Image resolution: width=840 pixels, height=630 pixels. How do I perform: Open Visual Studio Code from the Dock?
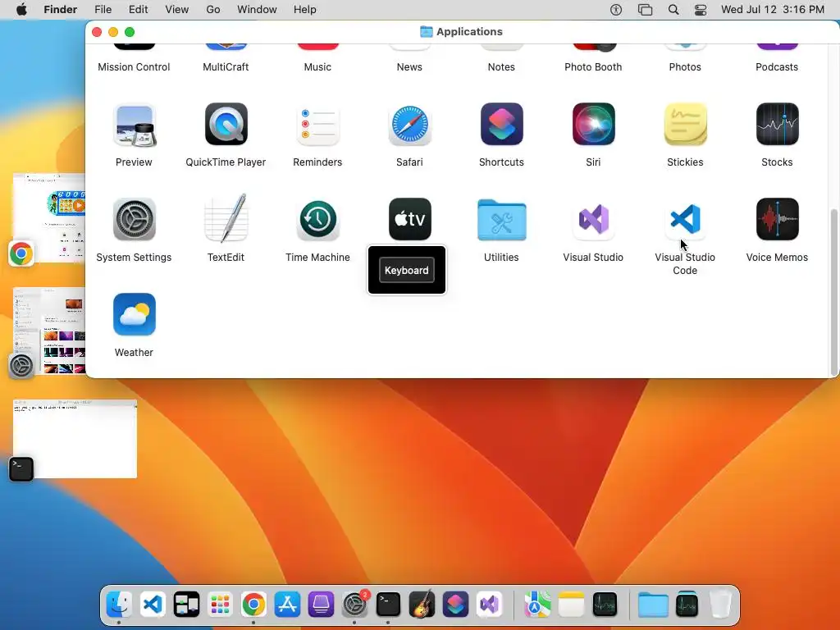click(153, 605)
